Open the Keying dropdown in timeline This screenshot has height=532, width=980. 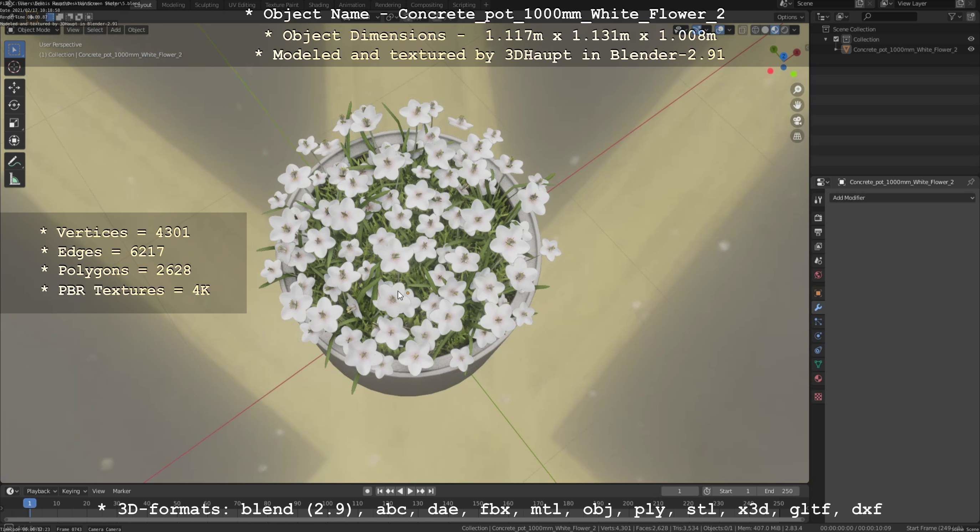pos(74,491)
